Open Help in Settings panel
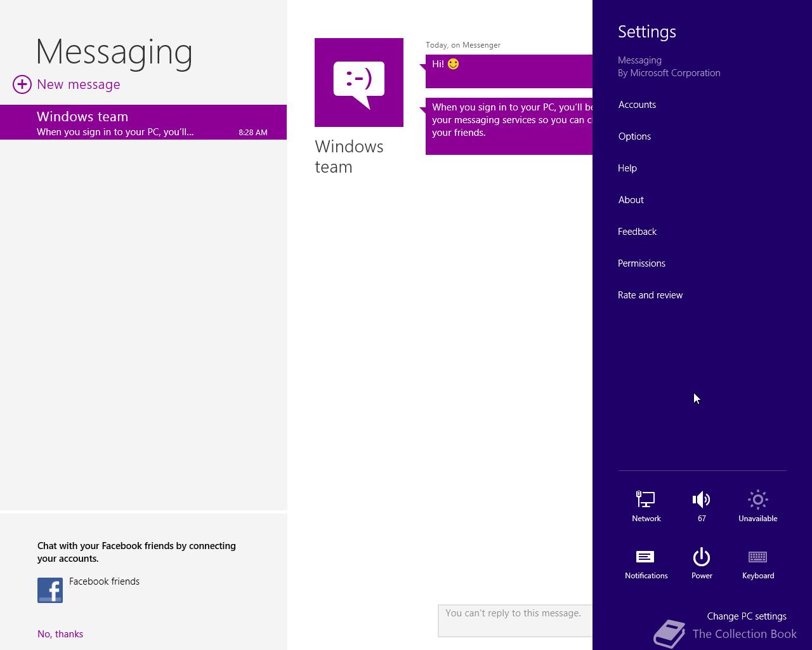The height and width of the screenshot is (650, 812). point(627,168)
